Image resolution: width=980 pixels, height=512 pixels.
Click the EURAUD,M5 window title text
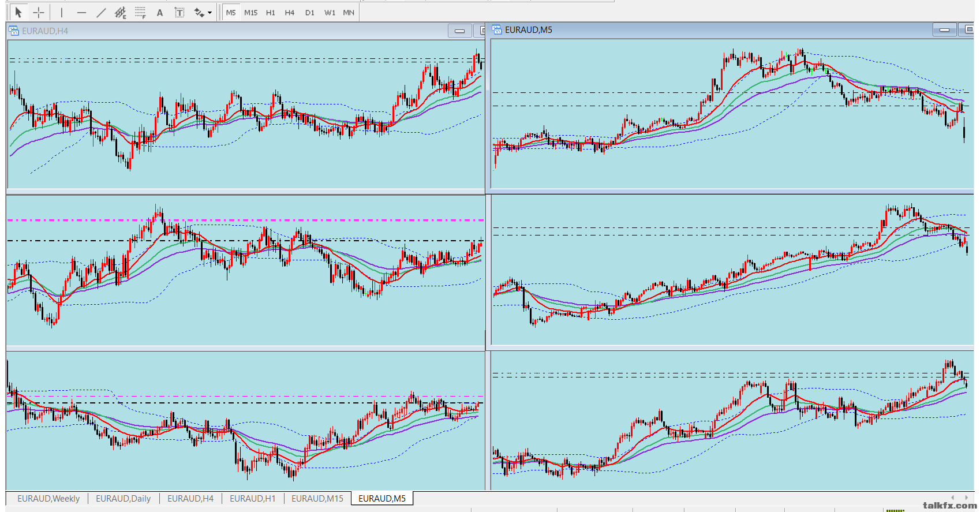coord(529,29)
